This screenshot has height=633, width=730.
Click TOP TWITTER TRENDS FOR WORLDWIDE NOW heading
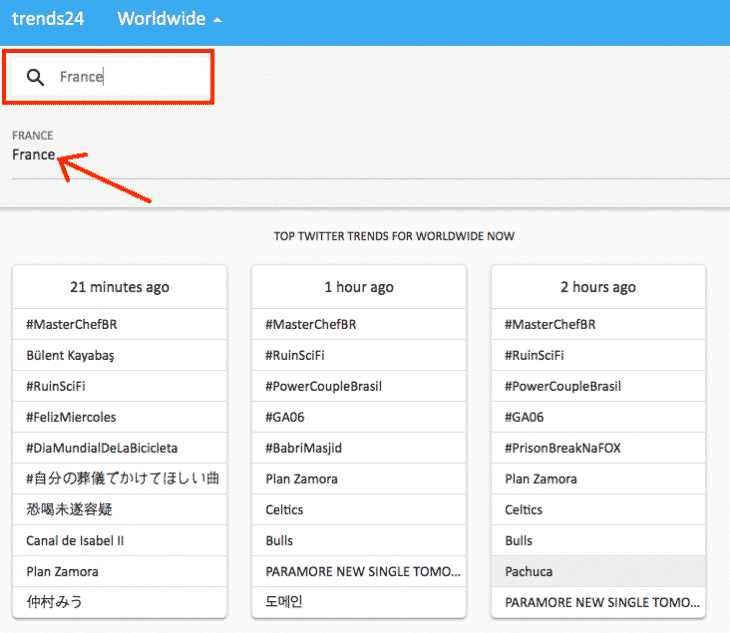click(394, 236)
